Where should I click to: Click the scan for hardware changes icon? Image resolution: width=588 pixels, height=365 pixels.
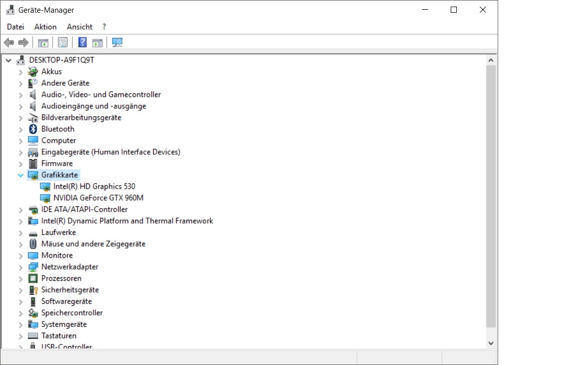117,42
